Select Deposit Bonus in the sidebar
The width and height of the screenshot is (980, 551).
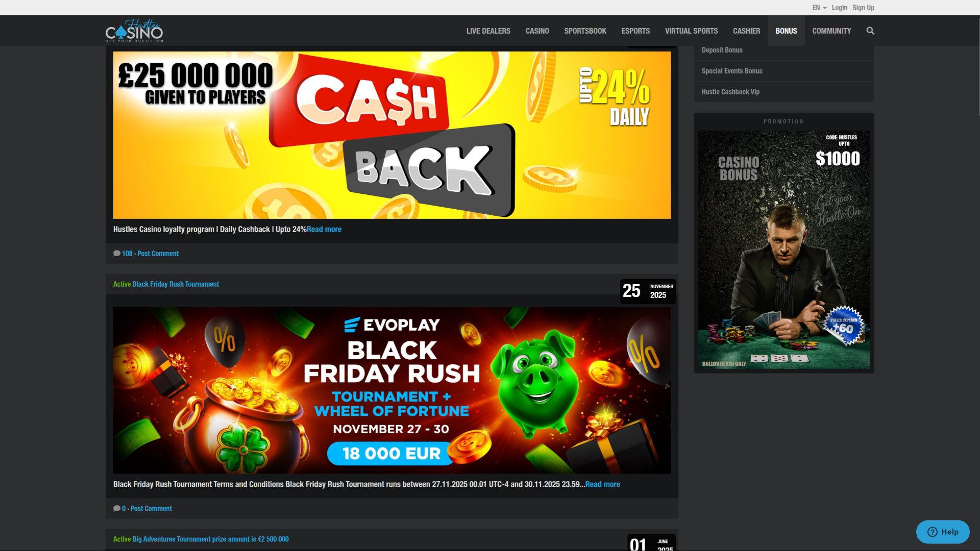(722, 49)
